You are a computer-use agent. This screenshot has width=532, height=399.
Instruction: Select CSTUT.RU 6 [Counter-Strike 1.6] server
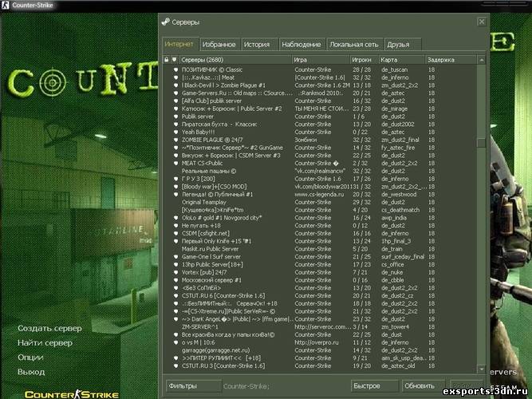(x=320, y=296)
